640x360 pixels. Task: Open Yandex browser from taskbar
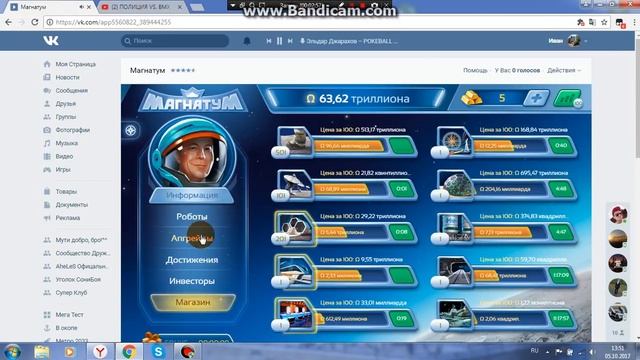100,351
